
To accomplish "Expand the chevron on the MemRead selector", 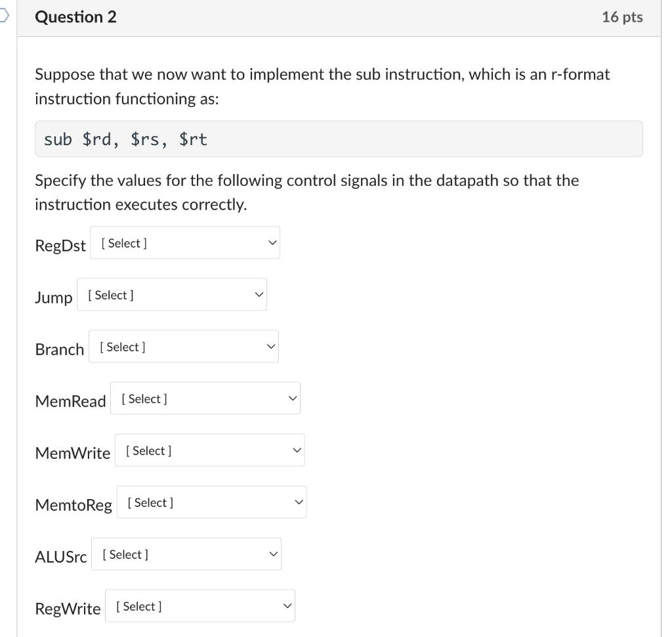I will click(292, 398).
